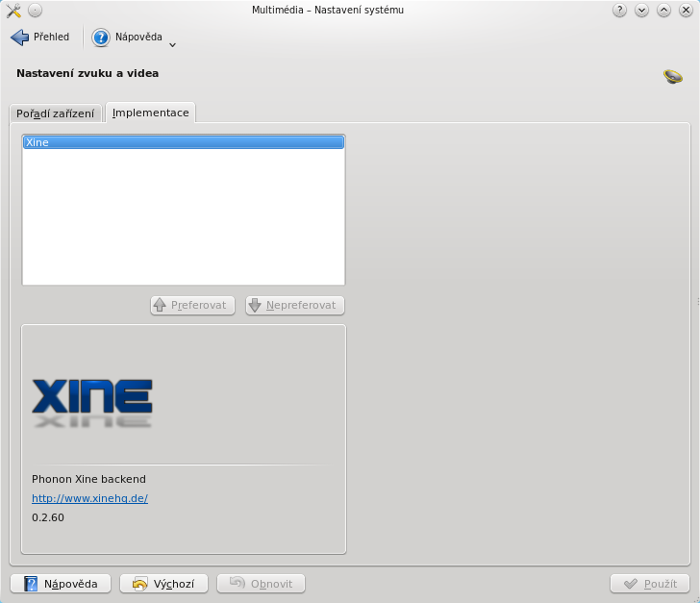The height and width of the screenshot is (603, 700).
Task: Click the bottom Nápověda help button
Action: point(61,584)
